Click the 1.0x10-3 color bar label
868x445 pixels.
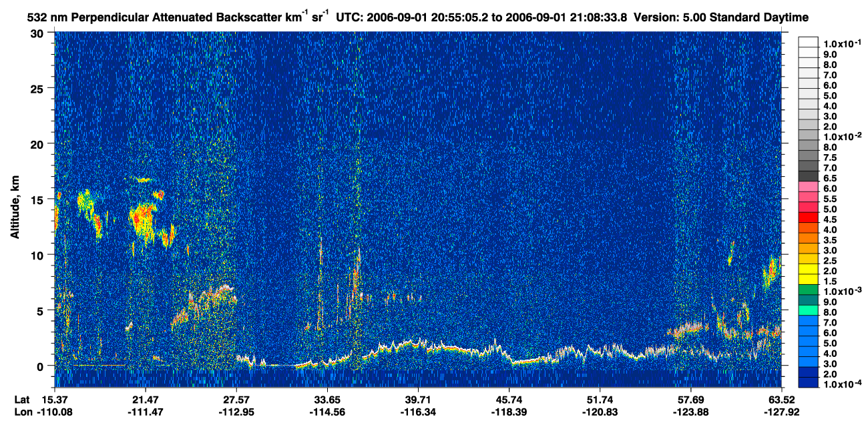point(841,292)
